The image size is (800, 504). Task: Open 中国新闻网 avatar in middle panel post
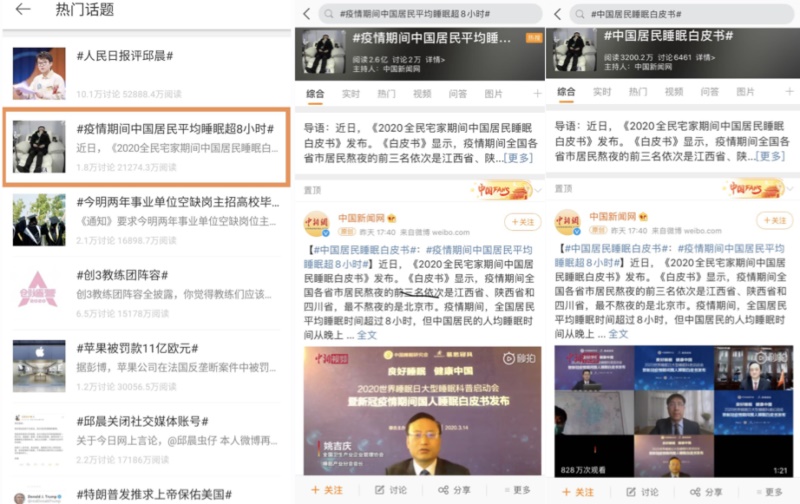(317, 223)
